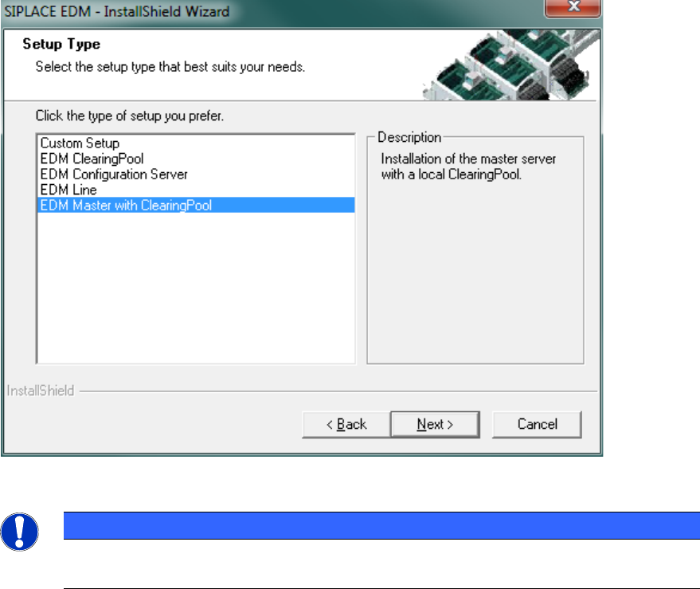This screenshot has height=589, width=700.
Task: Click the blue exclamation notice icon
Action: [x=19, y=532]
